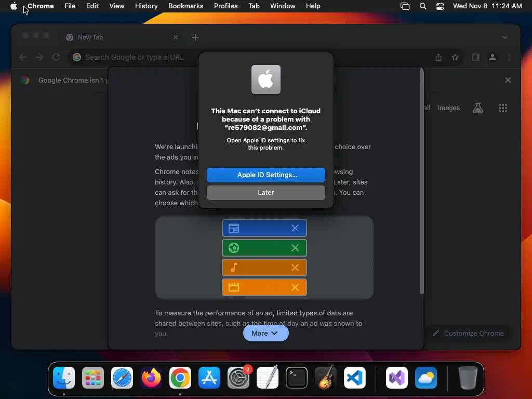Open TextEdit from the Dock
The height and width of the screenshot is (399, 532).
pos(268,378)
